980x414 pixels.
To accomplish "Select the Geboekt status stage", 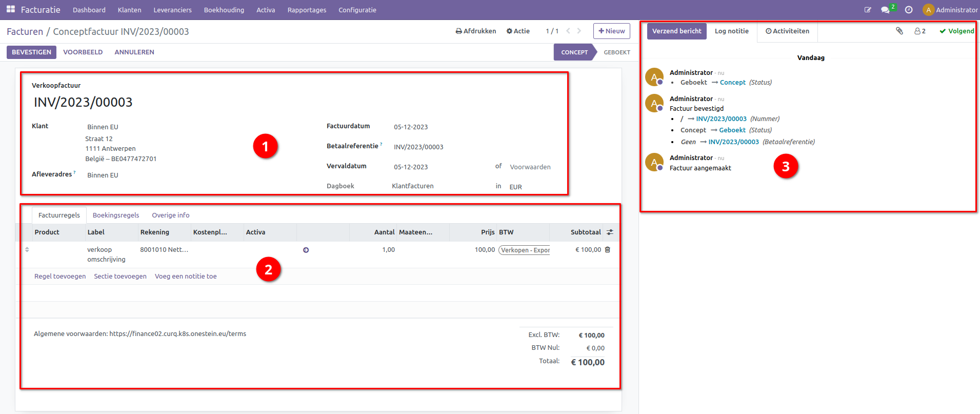I will point(616,52).
